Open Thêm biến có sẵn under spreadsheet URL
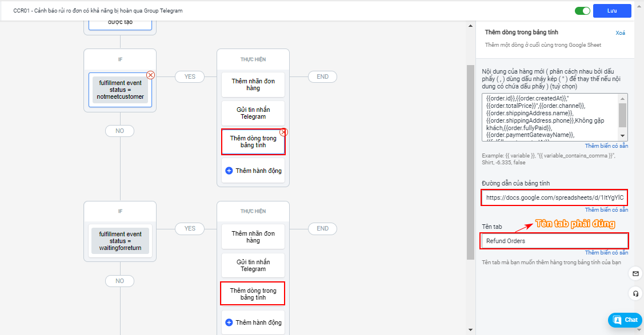This screenshot has height=335, width=644. pyautogui.click(x=606, y=210)
